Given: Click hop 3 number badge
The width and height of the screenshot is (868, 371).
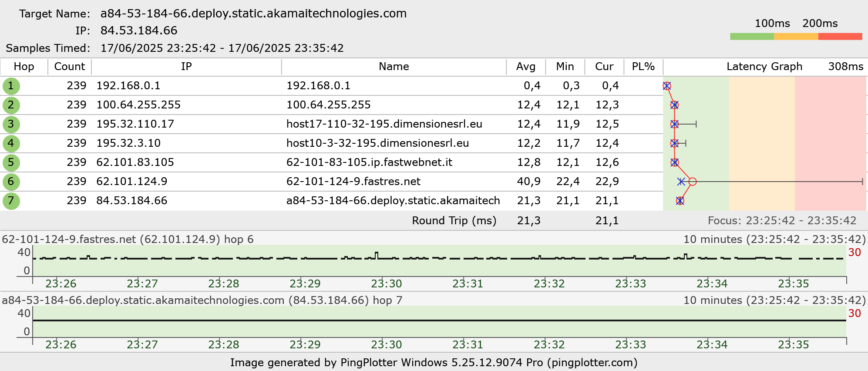Looking at the screenshot, I should (x=11, y=124).
